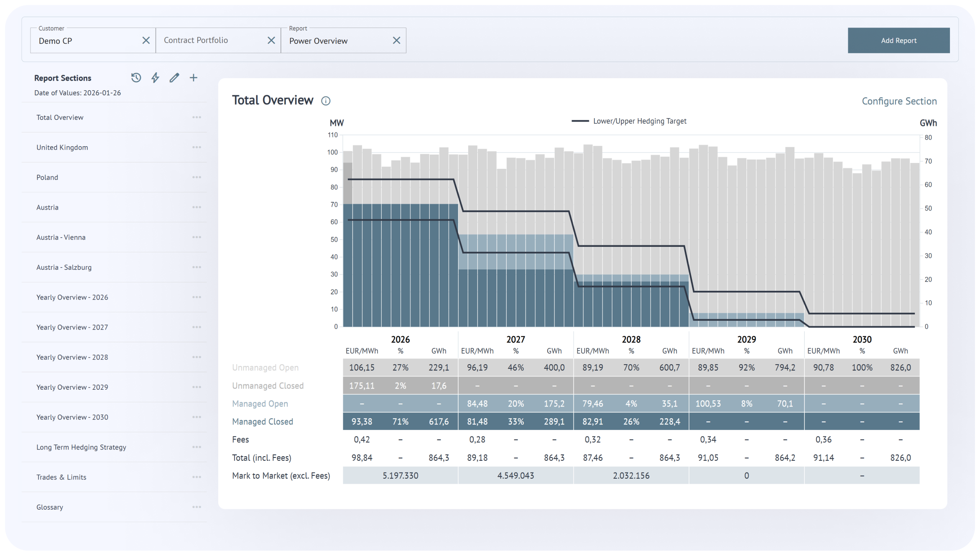Click the Add Report button
The width and height of the screenshot is (980, 556).
(x=898, y=41)
